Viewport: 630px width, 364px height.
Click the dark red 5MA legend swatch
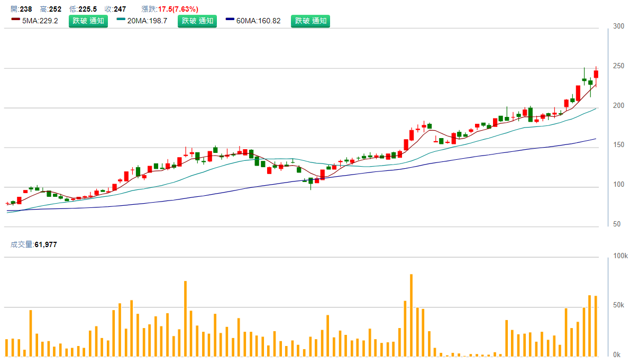click(x=15, y=20)
